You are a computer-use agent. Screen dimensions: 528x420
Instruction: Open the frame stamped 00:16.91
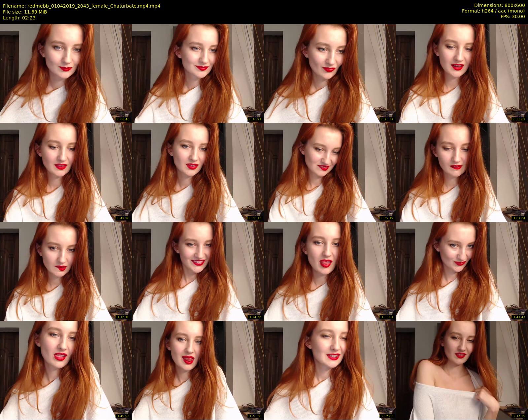click(x=198, y=73)
